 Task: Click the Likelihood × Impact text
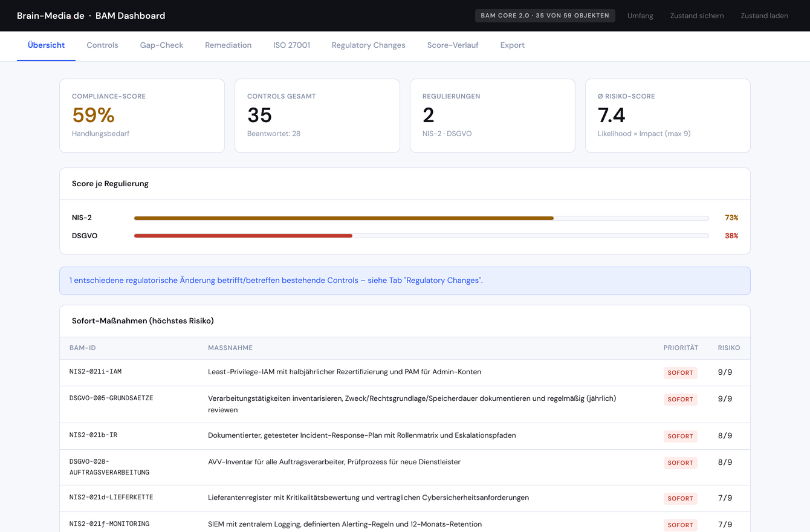click(644, 134)
